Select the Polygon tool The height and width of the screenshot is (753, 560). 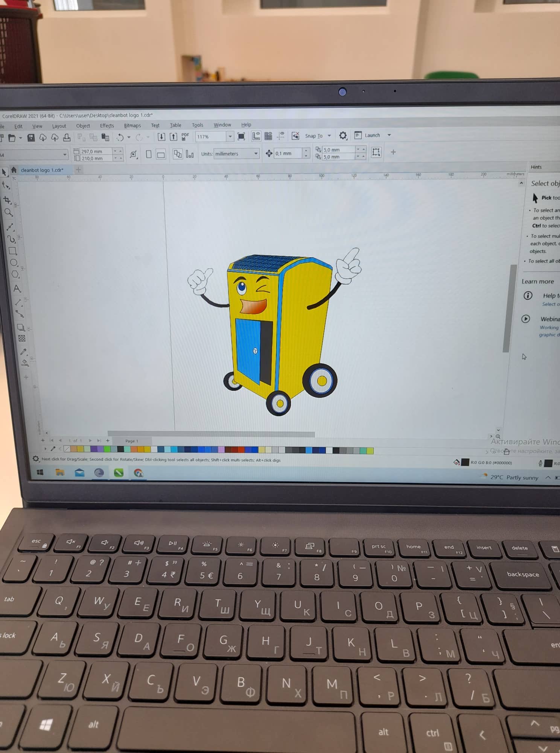15,274
